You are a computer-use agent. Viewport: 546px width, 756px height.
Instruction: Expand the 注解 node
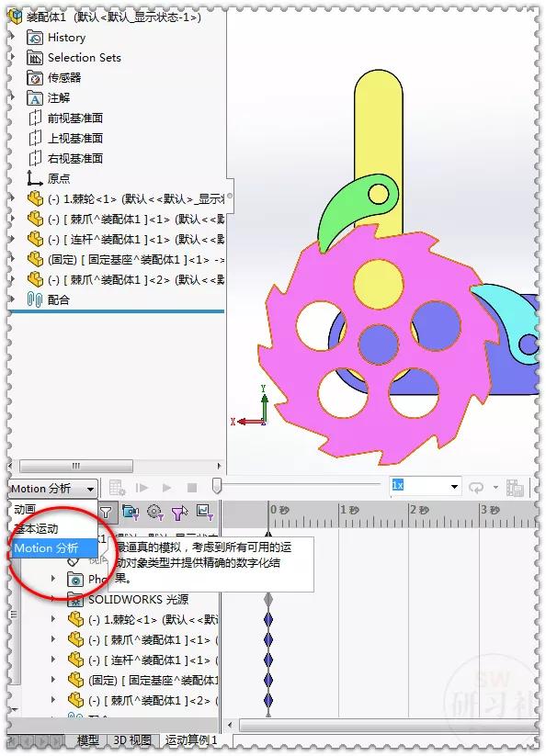[x=13, y=97]
